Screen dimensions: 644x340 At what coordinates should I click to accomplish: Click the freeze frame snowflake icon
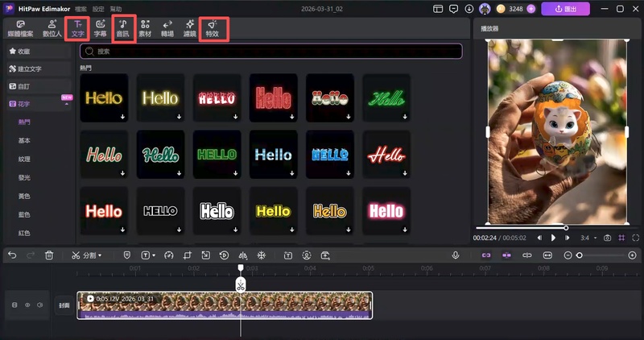(261, 255)
